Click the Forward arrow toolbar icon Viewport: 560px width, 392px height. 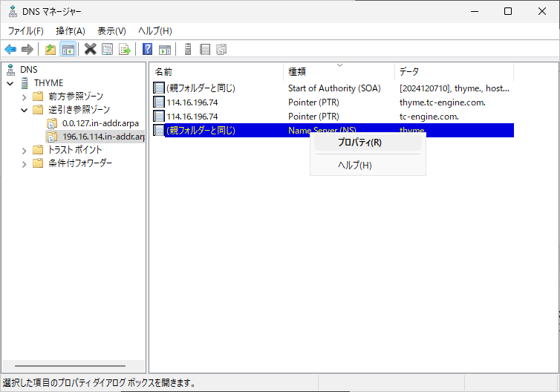click(x=27, y=49)
